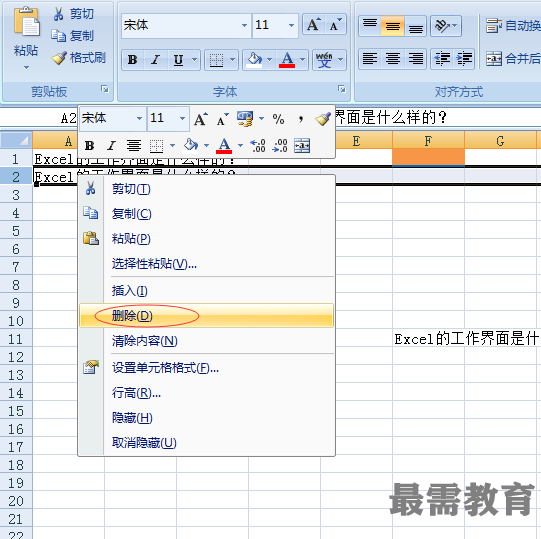The width and height of the screenshot is (541, 539).
Task: Click the phonetic guide wén icon
Action: [x=324, y=60]
